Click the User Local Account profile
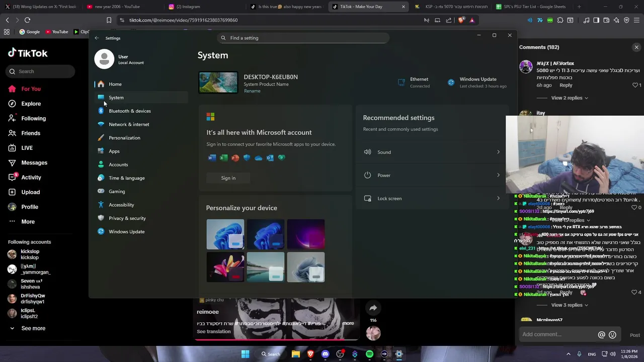644x362 pixels. click(x=120, y=59)
